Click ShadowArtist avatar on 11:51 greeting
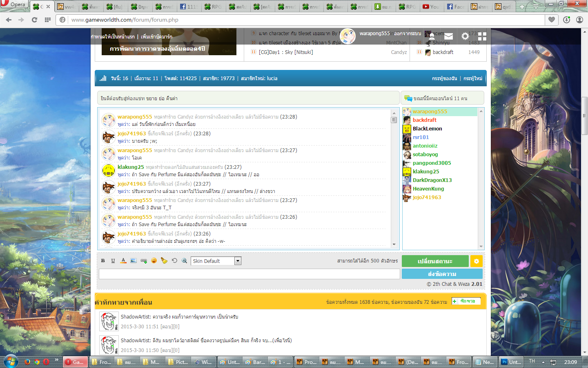Image resolution: width=588 pixels, height=368 pixels. 109,321
